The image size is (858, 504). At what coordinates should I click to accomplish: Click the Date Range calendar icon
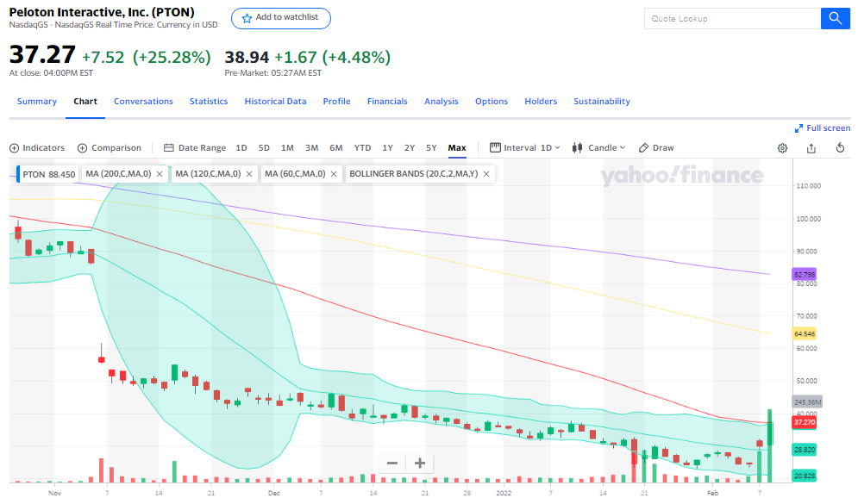click(169, 147)
